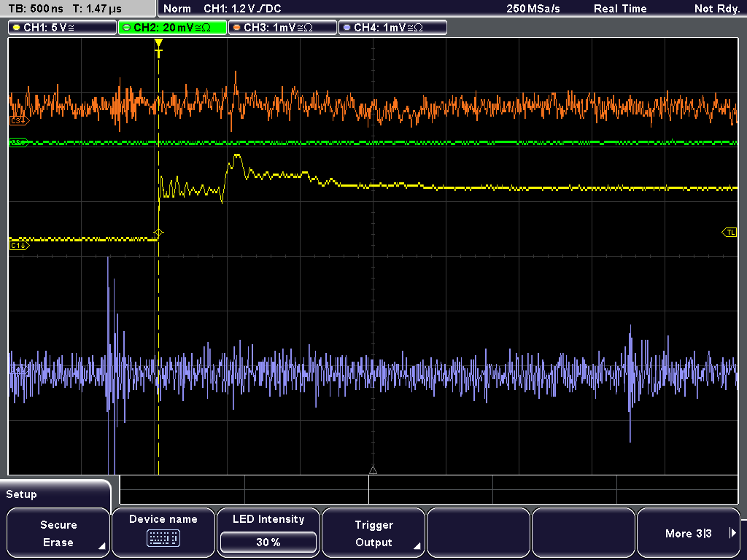This screenshot has height=560, width=747.
Task: Click the 250 MSa/s sample rate readout
Action: 533,9
